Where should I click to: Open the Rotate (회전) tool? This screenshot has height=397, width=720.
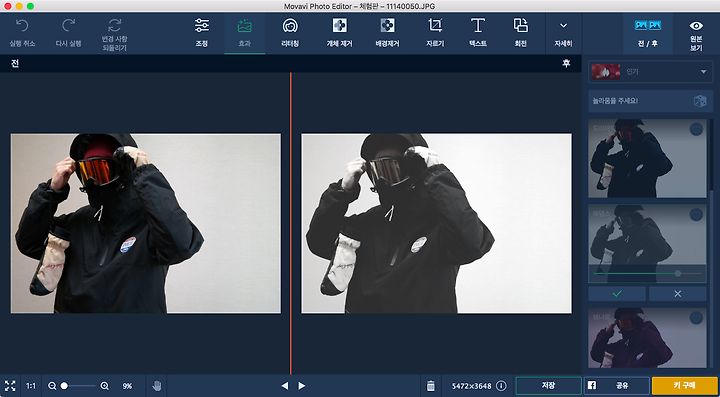(520, 33)
